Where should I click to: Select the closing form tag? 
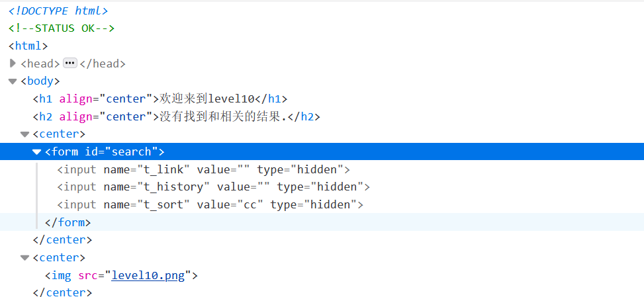point(68,222)
